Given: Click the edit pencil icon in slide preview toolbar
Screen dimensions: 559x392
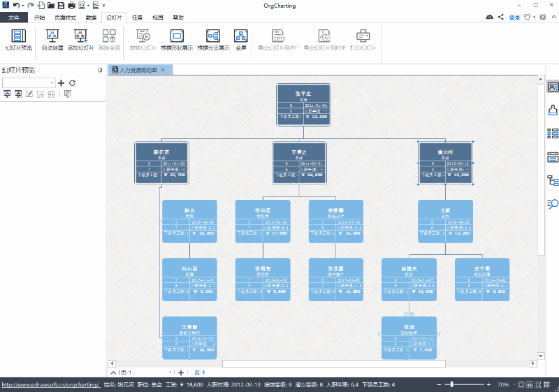Looking at the screenshot, I should pyautogui.click(x=29, y=94).
